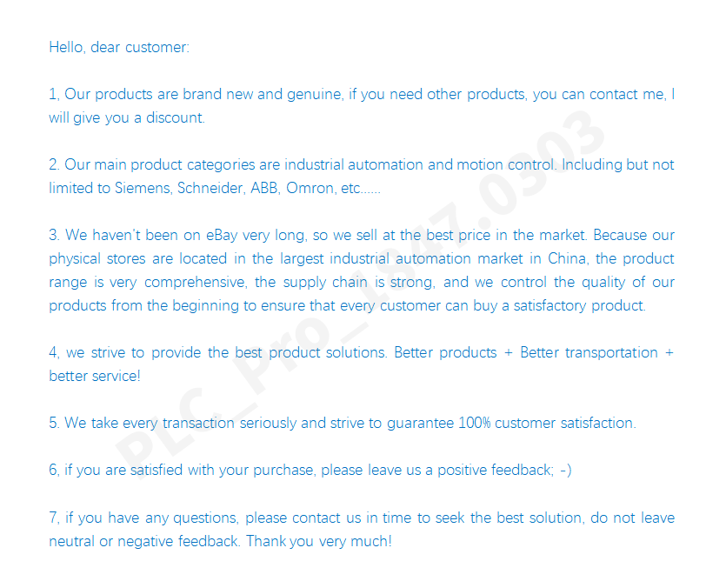Screen dimensions: 726x588
Task: Click the "Hello, dear customer:" greeting line
Action: point(118,47)
